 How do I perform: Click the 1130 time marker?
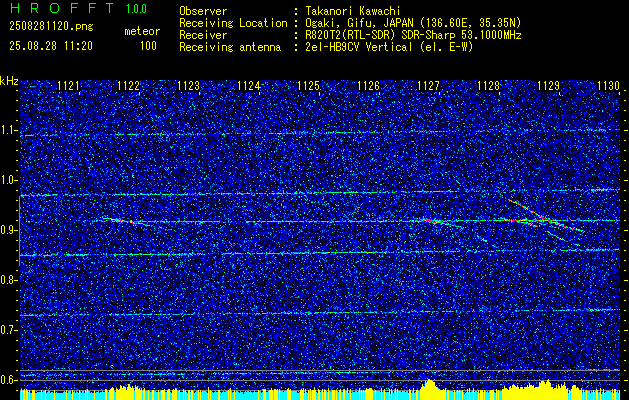point(608,86)
